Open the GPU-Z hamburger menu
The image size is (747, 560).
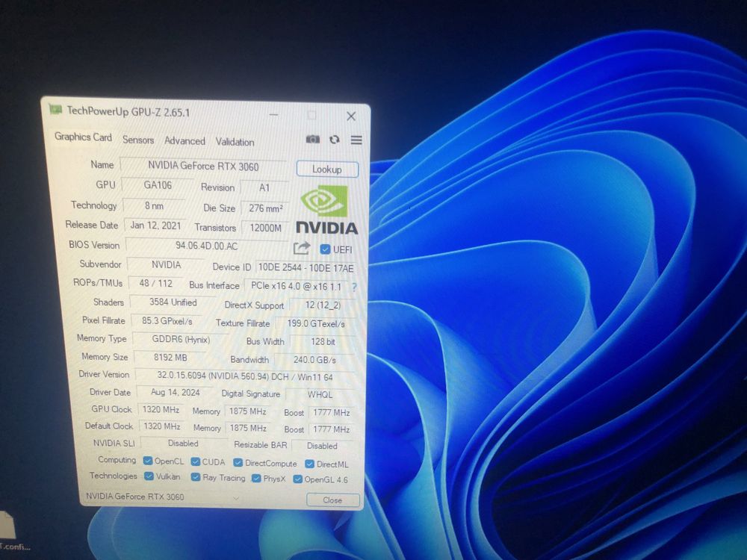click(356, 140)
